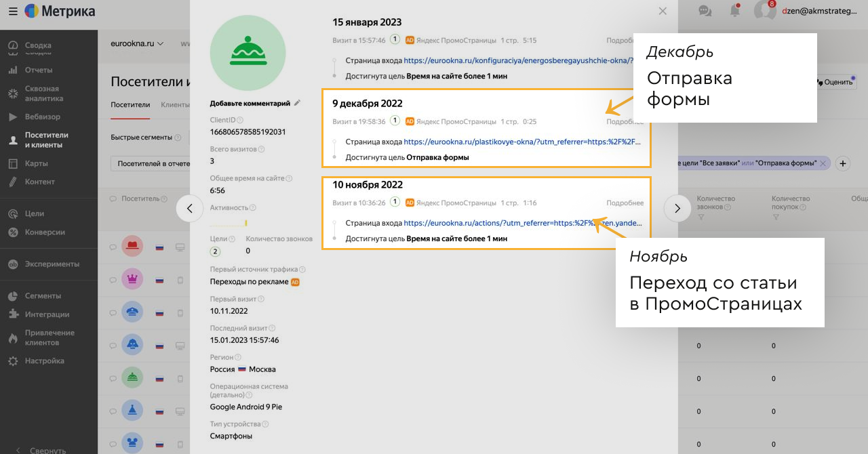Click the goals count badge 2
868x454 pixels.
click(216, 251)
